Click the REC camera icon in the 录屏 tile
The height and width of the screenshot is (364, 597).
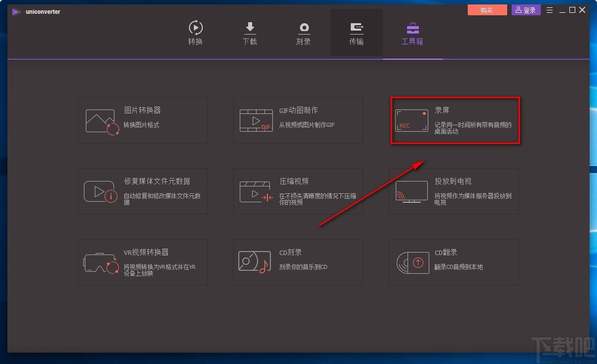click(411, 120)
